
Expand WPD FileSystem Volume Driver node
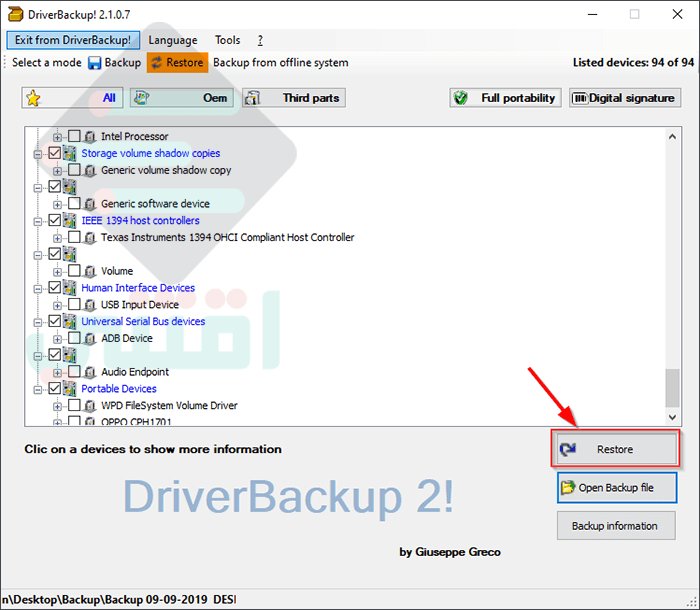[57, 407]
